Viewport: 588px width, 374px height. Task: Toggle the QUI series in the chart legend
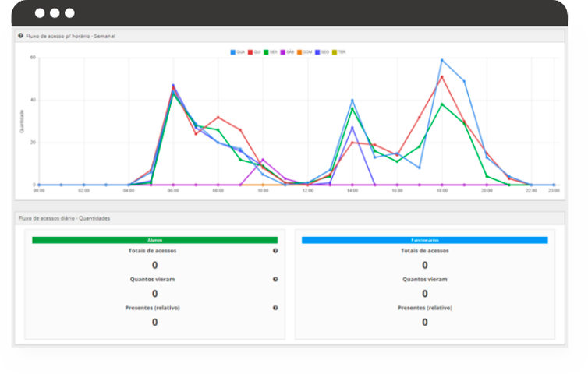click(254, 51)
